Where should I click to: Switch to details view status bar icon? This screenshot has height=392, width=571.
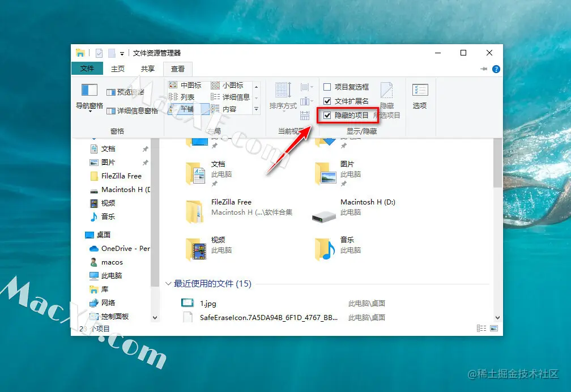pyautogui.click(x=481, y=328)
